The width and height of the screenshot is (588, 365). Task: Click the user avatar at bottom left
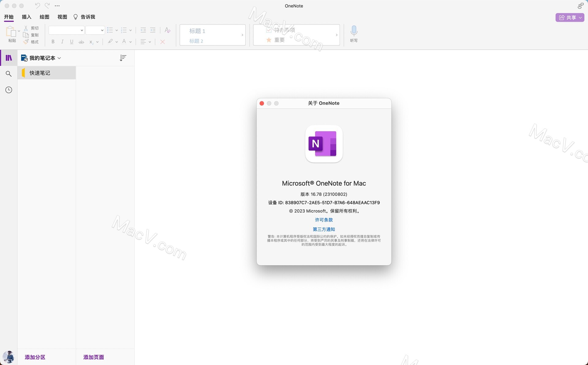click(x=9, y=357)
